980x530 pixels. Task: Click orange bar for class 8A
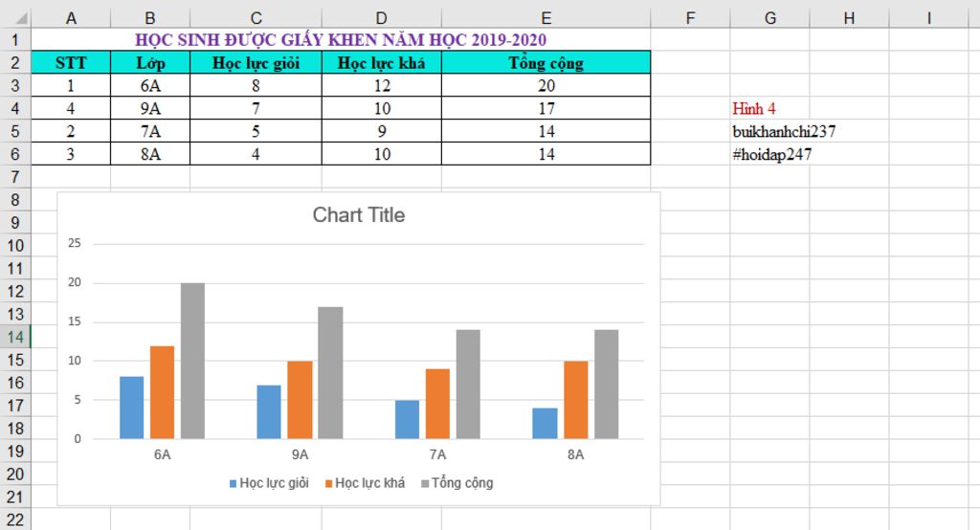(x=575, y=400)
